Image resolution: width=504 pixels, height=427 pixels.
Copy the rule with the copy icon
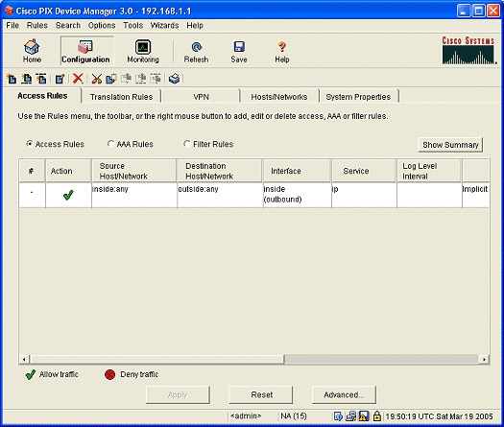[111, 79]
